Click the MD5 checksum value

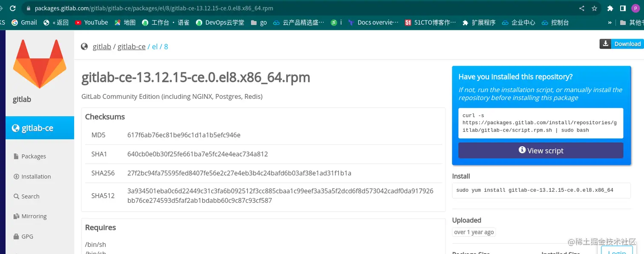pyautogui.click(x=184, y=135)
